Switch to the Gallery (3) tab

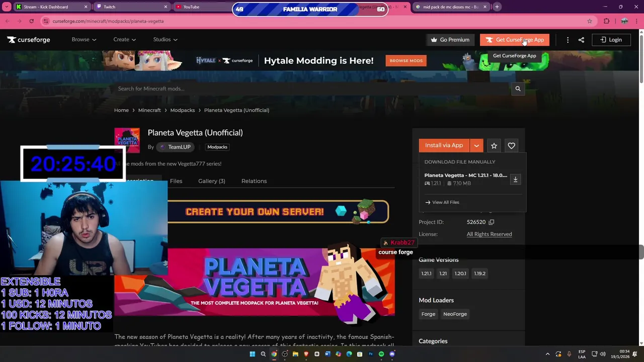[211, 181]
